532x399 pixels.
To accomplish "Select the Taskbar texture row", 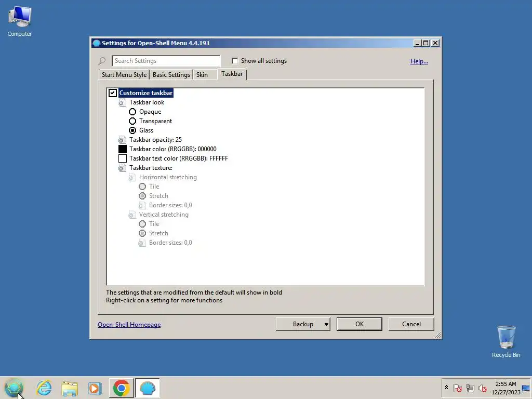I will click(151, 168).
